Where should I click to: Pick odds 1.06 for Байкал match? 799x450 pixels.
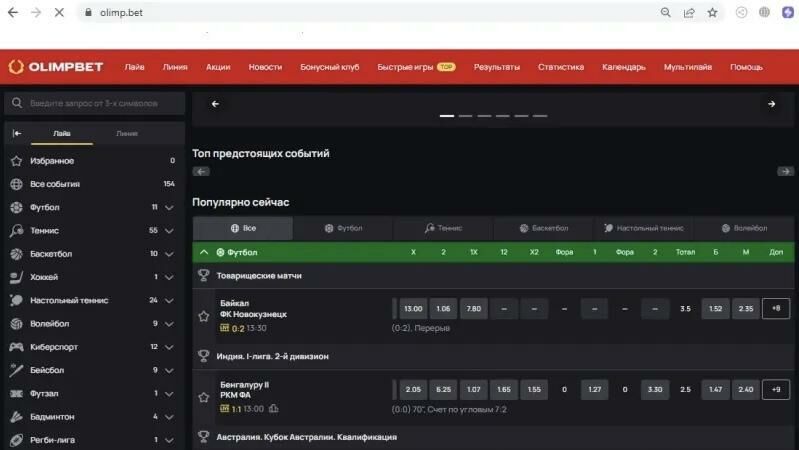pos(443,308)
